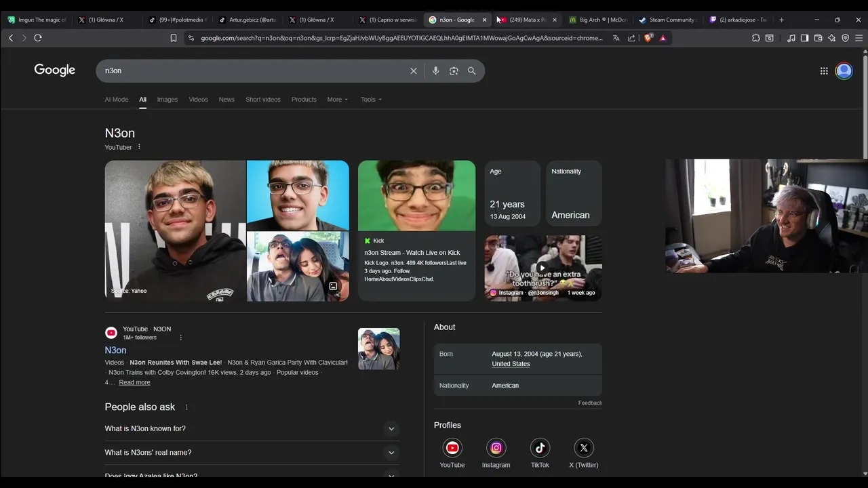Screen dimensions: 868x488
Task: Open the Nationality American card
Action: click(573, 193)
